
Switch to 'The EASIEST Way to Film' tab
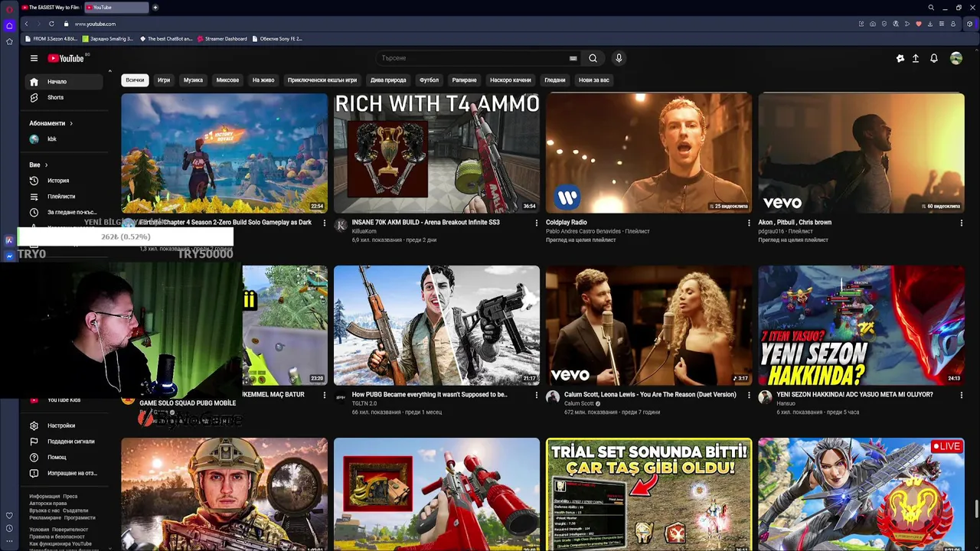tap(51, 8)
